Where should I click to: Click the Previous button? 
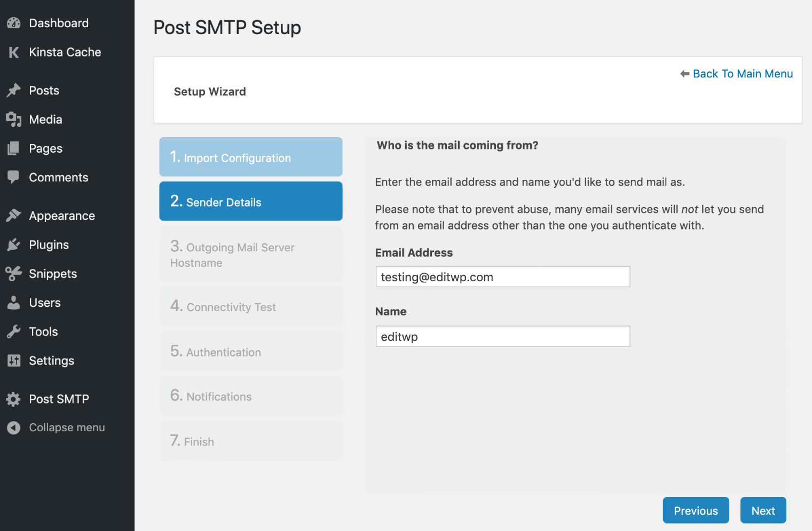pos(696,510)
